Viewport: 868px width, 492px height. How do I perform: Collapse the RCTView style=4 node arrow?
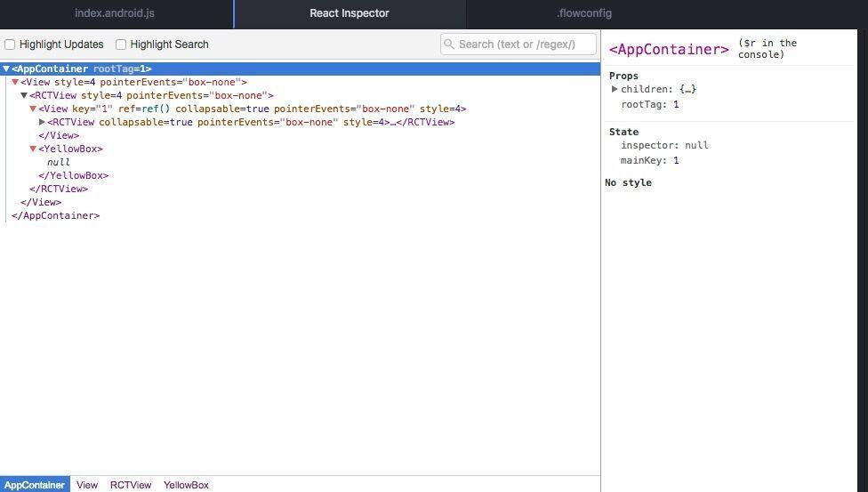(24, 95)
